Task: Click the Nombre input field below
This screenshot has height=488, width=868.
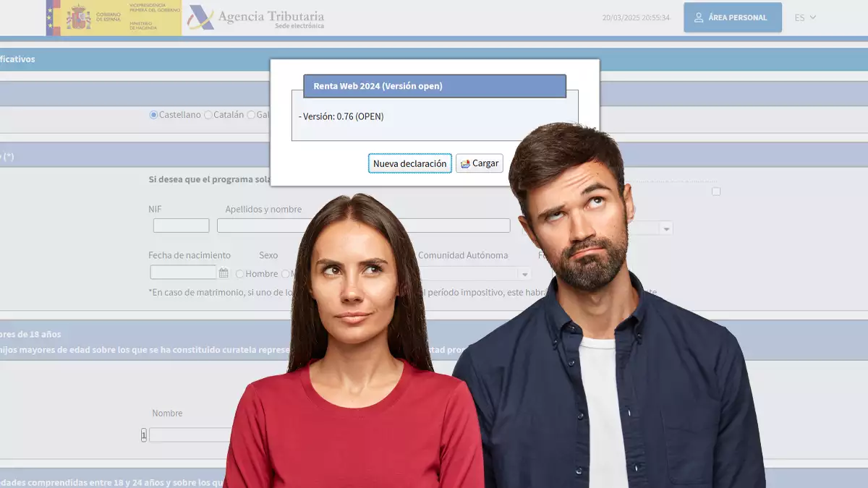Action: [x=190, y=435]
